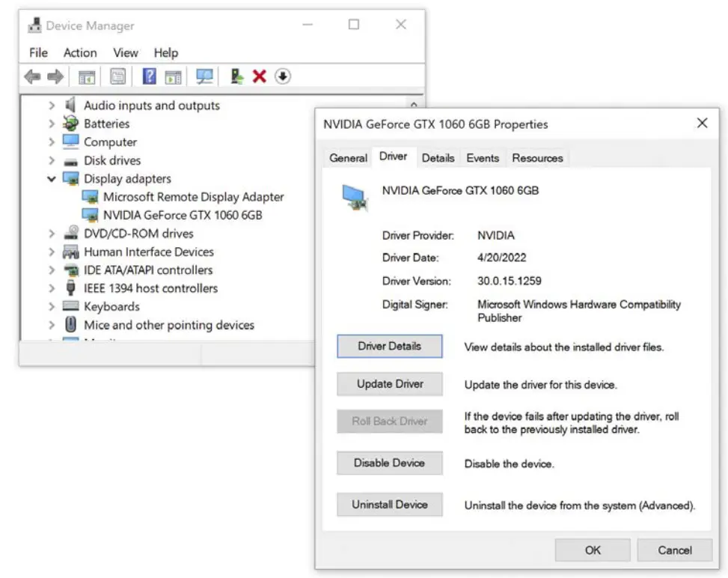This screenshot has height=578, width=728.
Task: Click the Help question mark toolbar icon
Action: click(x=149, y=76)
